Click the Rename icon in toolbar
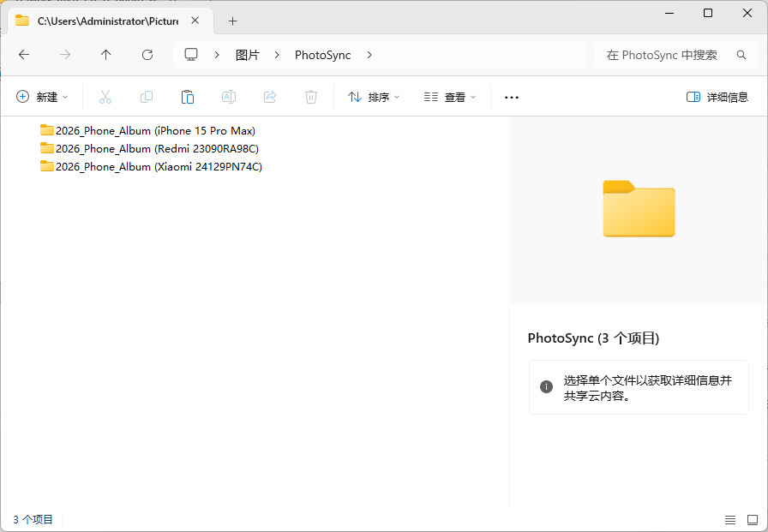Viewport: 768px width, 532px height. coord(229,97)
